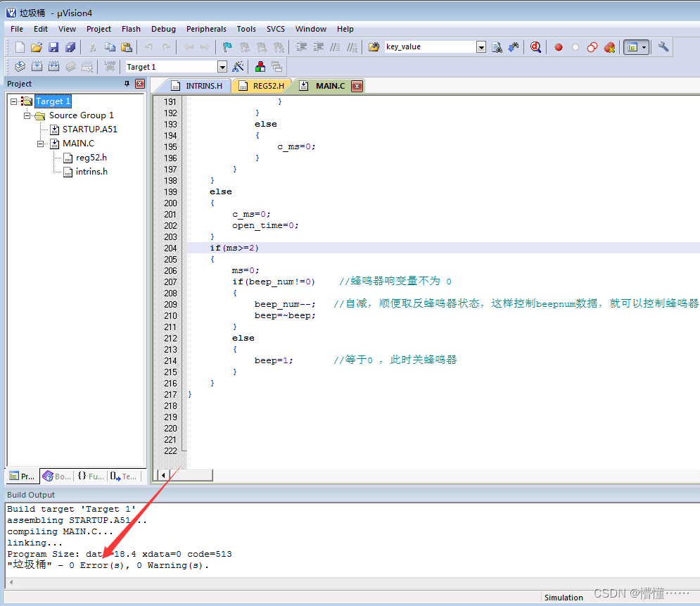Click in the key_value search field
Image resolution: width=700 pixels, height=606 pixels.
pyautogui.click(x=431, y=47)
